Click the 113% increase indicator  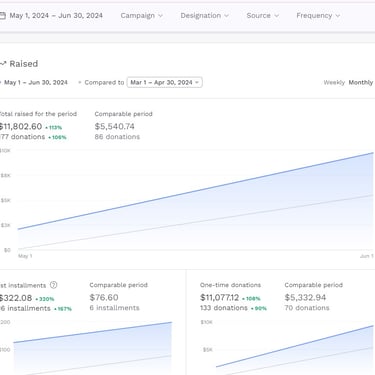tap(54, 127)
